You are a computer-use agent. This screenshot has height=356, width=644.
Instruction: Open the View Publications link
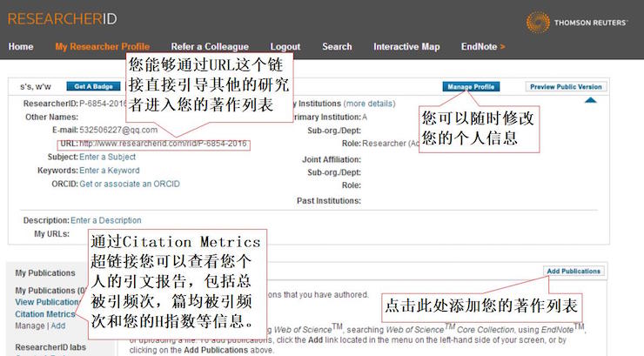pos(47,302)
